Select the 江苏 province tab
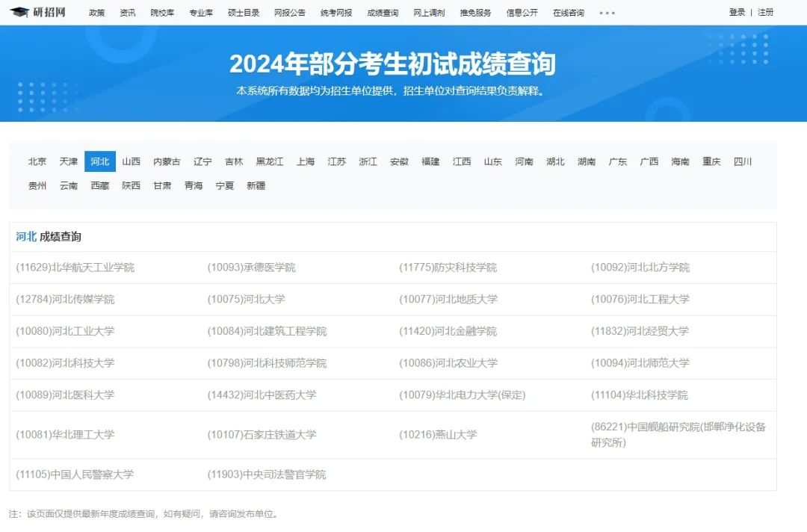 click(336, 161)
